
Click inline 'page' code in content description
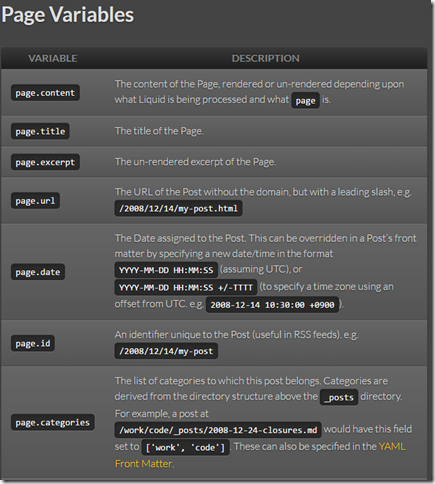tap(305, 100)
